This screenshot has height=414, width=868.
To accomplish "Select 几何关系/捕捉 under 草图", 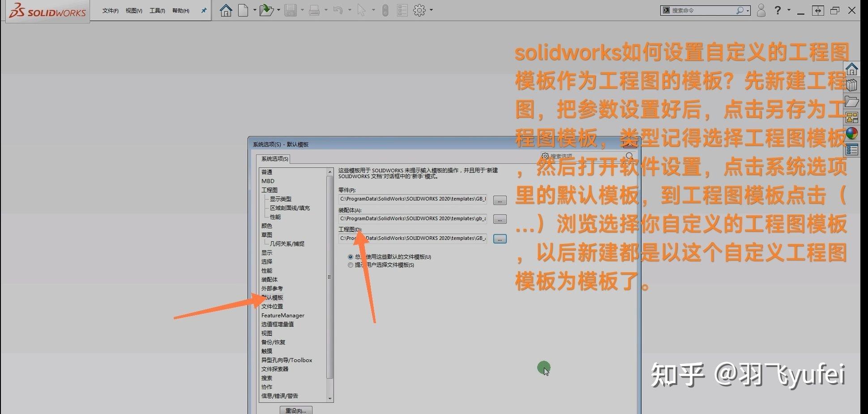I will (287, 243).
